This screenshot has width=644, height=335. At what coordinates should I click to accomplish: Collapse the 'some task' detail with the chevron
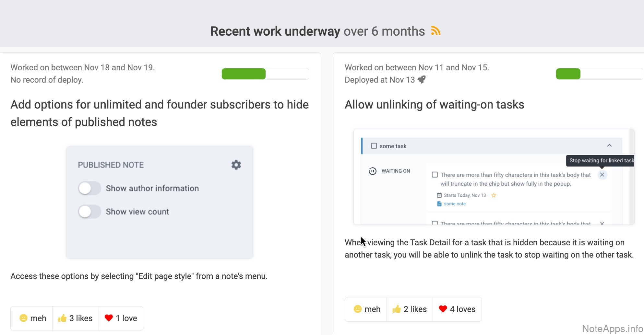click(x=609, y=146)
